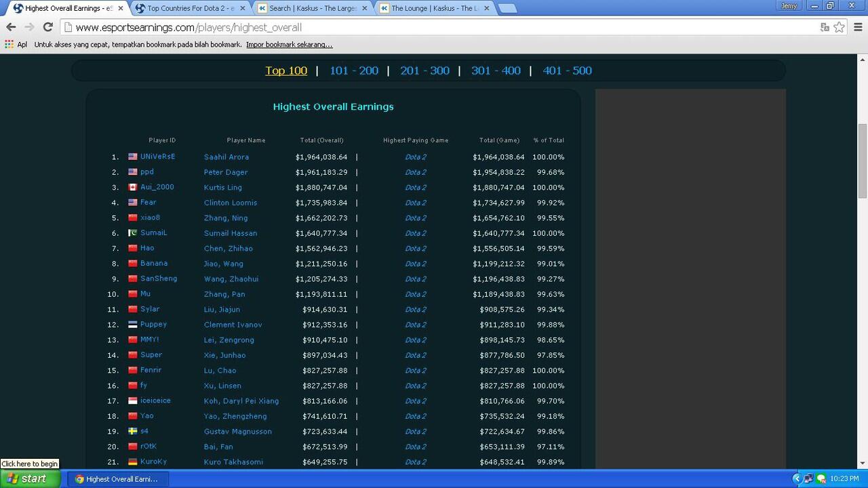The image size is (868, 488).
Task: Click the 98.65% value in MMY! row
Action: click(x=551, y=340)
